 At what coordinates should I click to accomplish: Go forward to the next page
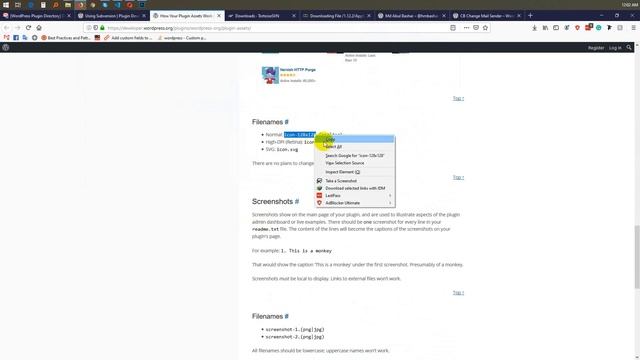(18, 28)
